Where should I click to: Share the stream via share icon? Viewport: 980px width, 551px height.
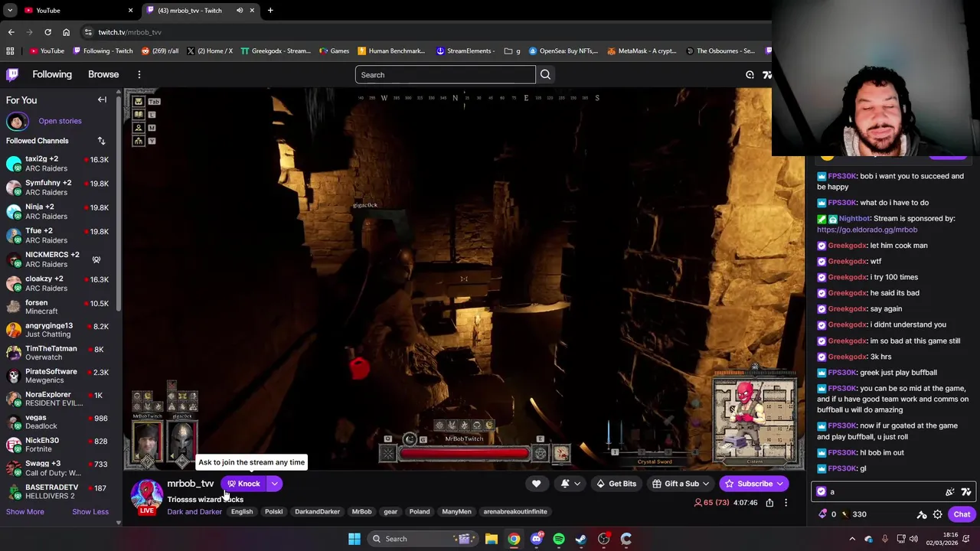click(769, 503)
